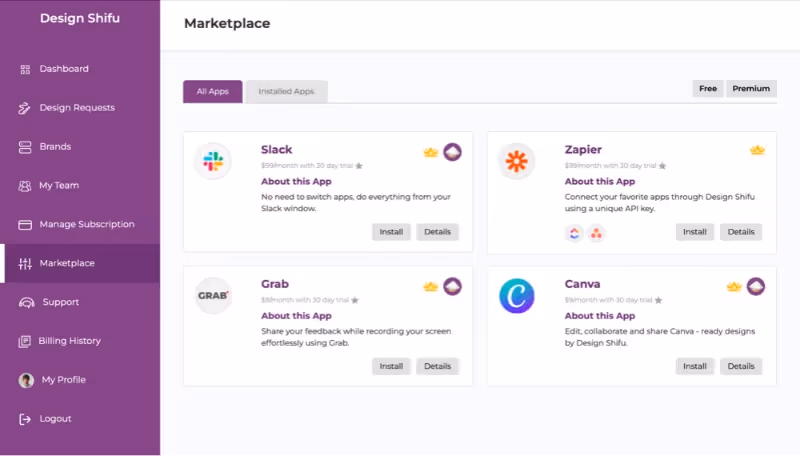Open Support in the sidebar

pyautogui.click(x=80, y=302)
